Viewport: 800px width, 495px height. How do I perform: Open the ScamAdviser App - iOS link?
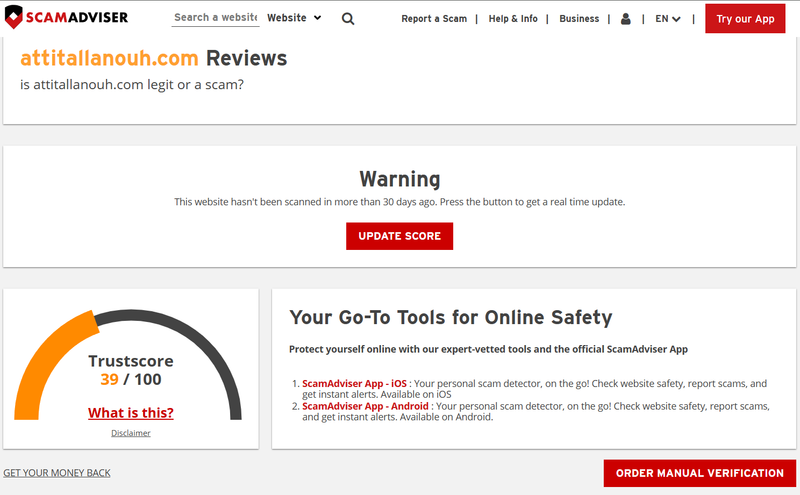point(354,383)
